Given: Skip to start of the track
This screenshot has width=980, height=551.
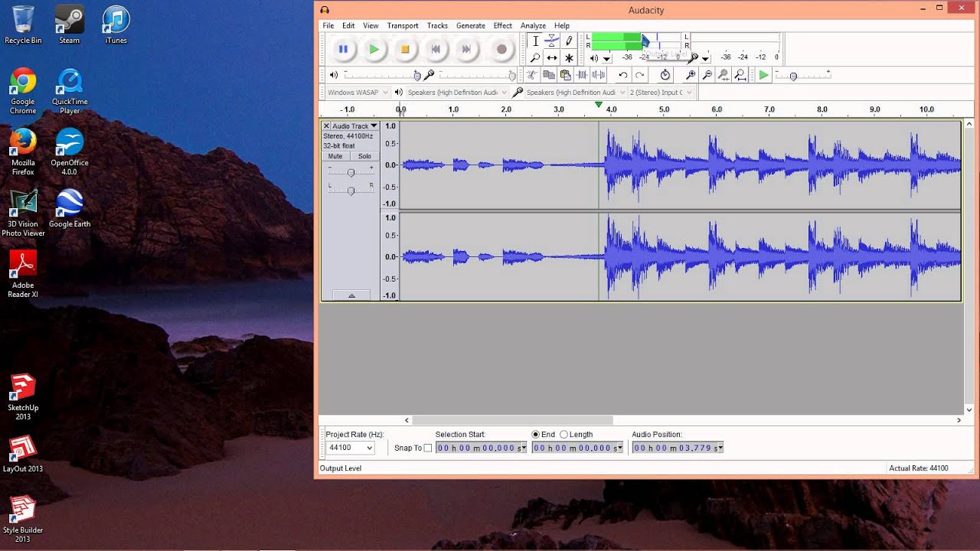Looking at the screenshot, I should tap(436, 49).
